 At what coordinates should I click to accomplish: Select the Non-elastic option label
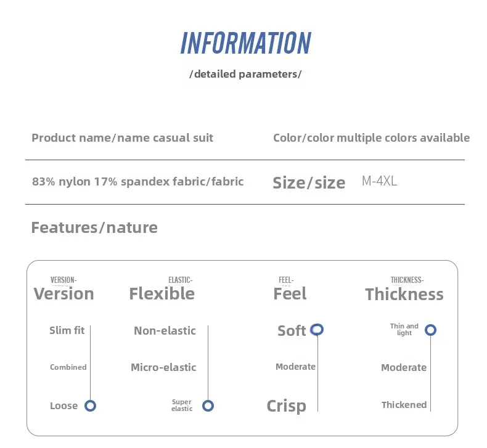click(165, 331)
